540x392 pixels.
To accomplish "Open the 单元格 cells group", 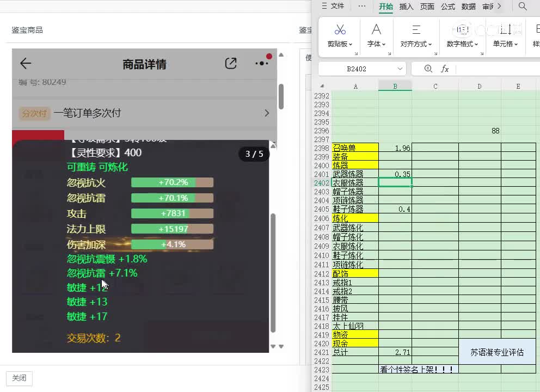I will pos(505,36).
